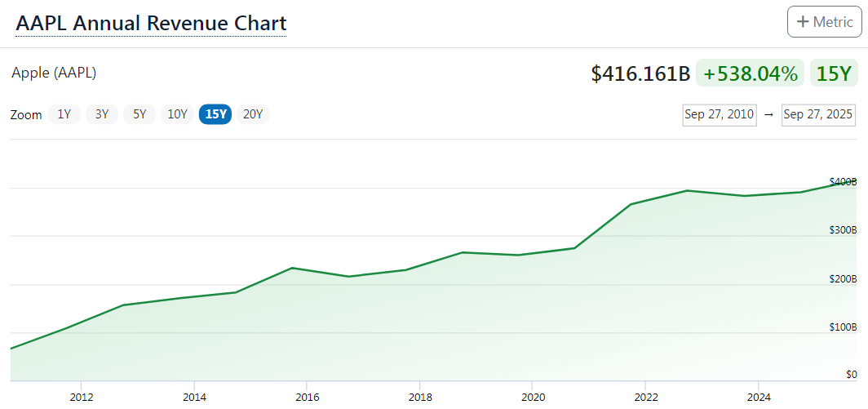Screen dimensions: 868x409
Task: Edit the Sep 27, 2010 start date
Action: point(719,114)
